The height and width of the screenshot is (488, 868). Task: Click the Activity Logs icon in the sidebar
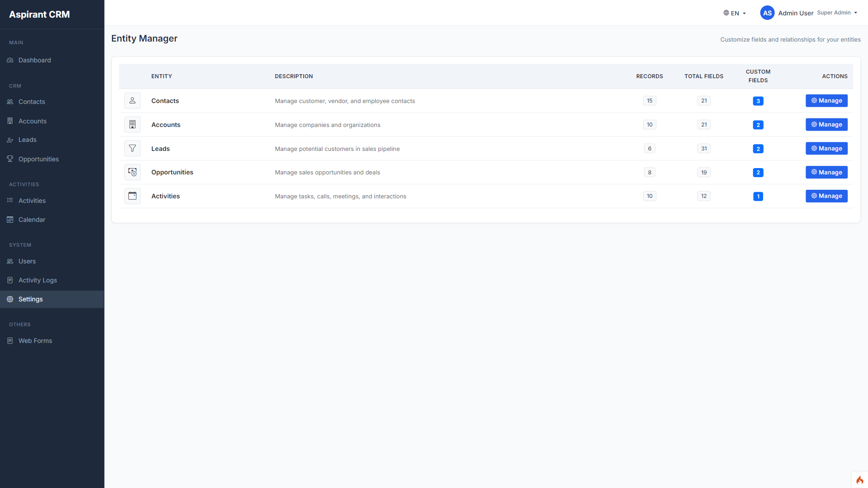click(x=10, y=280)
